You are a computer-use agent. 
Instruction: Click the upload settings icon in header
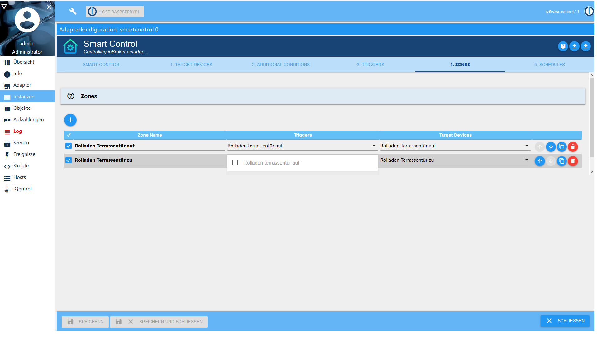pyautogui.click(x=574, y=46)
